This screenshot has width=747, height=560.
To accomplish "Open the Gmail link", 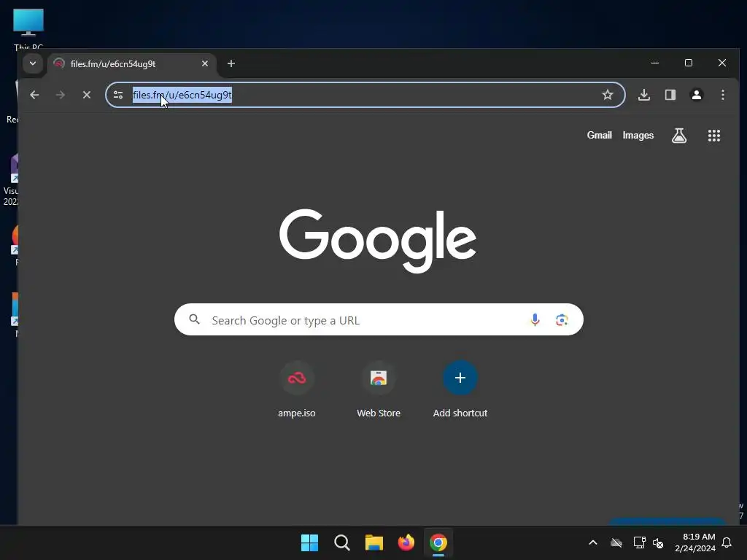I will coord(600,135).
